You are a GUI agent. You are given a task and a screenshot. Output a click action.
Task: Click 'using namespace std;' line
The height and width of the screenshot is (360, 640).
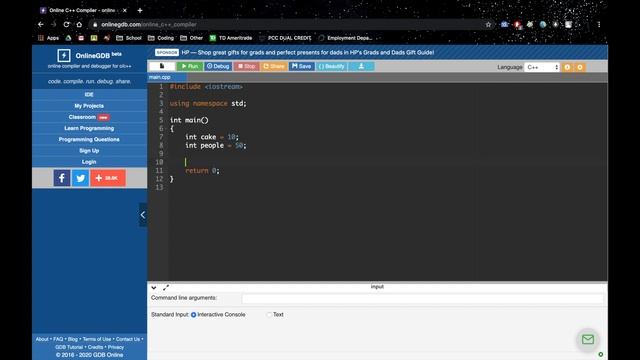pyautogui.click(x=208, y=104)
